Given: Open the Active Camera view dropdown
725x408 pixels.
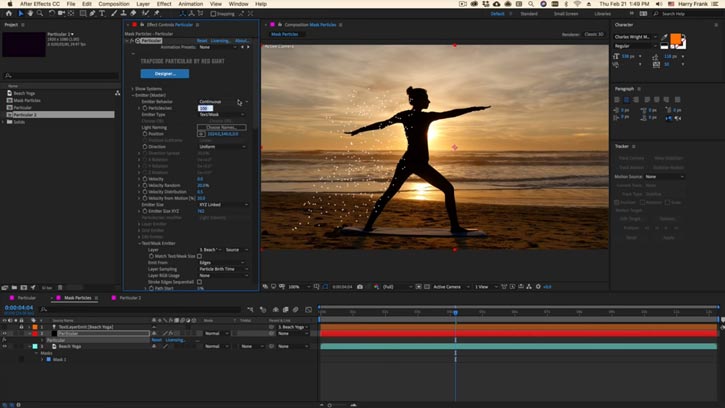Looking at the screenshot, I should coord(451,287).
